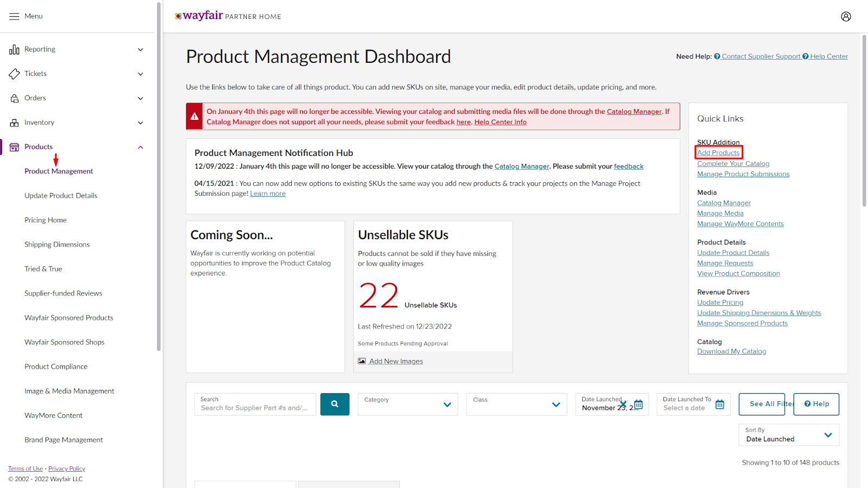This screenshot has width=868, height=488.
Task: Open Shipping Dimensions sidebar item
Action: 57,245
